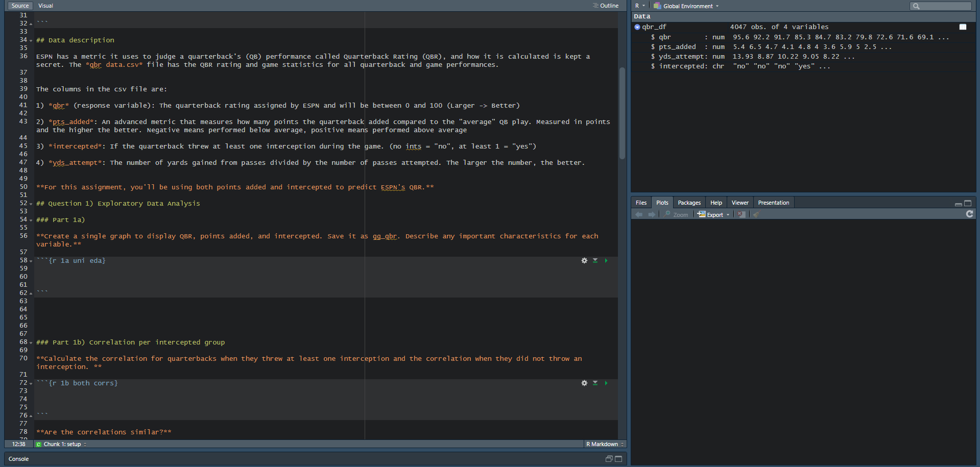Export the current plot as an image
Image resolution: width=980 pixels, height=467 pixels.
click(x=713, y=214)
